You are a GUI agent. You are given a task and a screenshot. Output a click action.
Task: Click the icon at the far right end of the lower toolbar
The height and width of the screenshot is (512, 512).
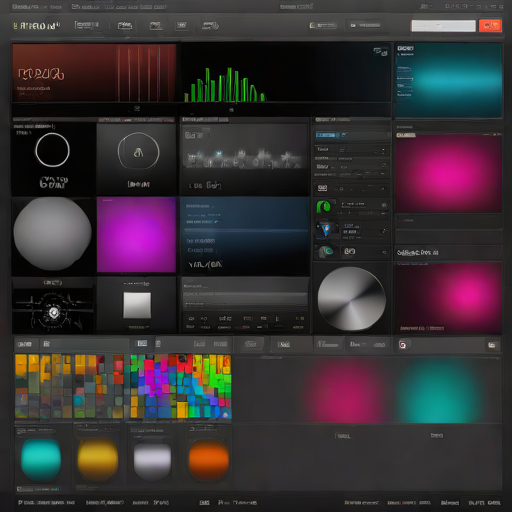492,345
